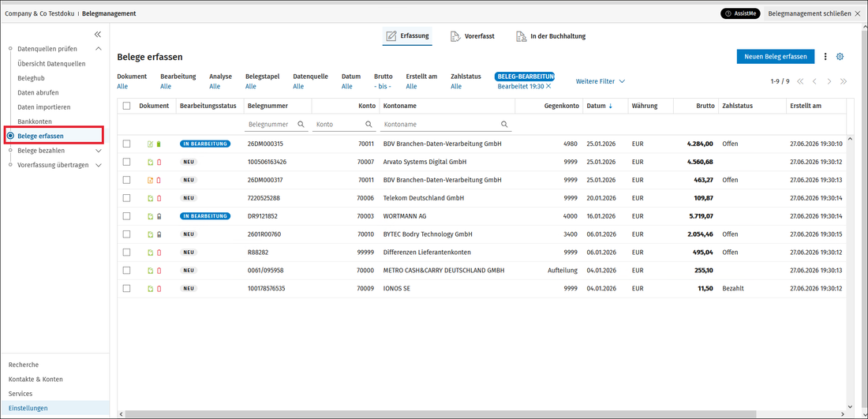Select the checkbox for receipt 7220525288
The image size is (868, 419).
127,198
